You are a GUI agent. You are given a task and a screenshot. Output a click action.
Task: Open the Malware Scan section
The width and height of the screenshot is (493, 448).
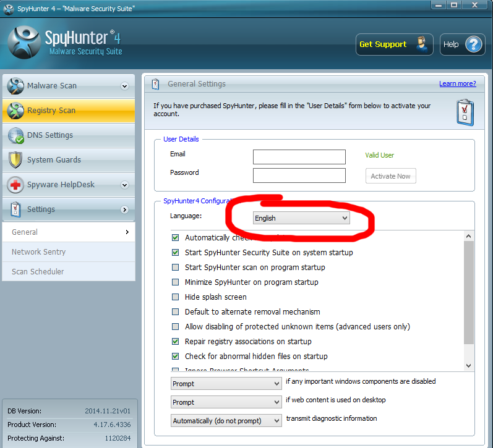69,86
